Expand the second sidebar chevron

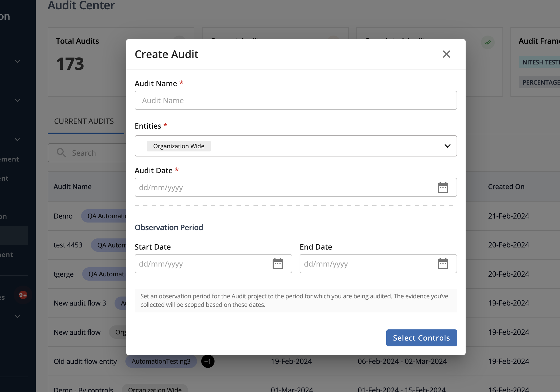point(17,101)
